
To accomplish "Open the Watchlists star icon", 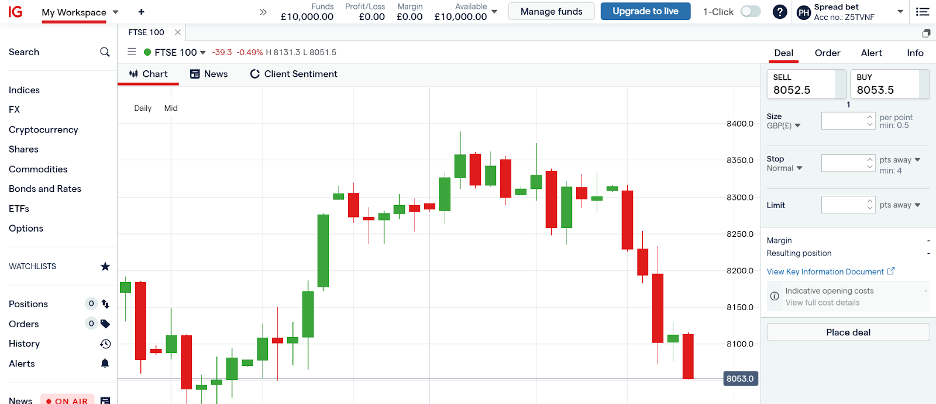I will pyautogui.click(x=105, y=267).
